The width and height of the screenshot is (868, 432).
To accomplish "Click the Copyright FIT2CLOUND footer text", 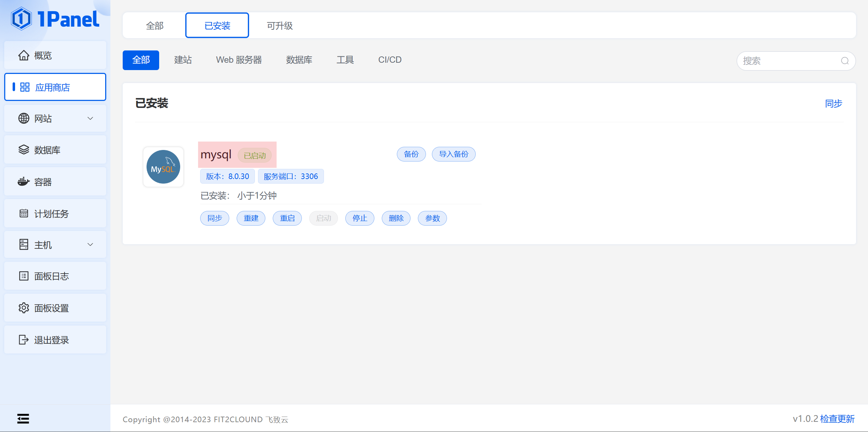I will (x=205, y=419).
